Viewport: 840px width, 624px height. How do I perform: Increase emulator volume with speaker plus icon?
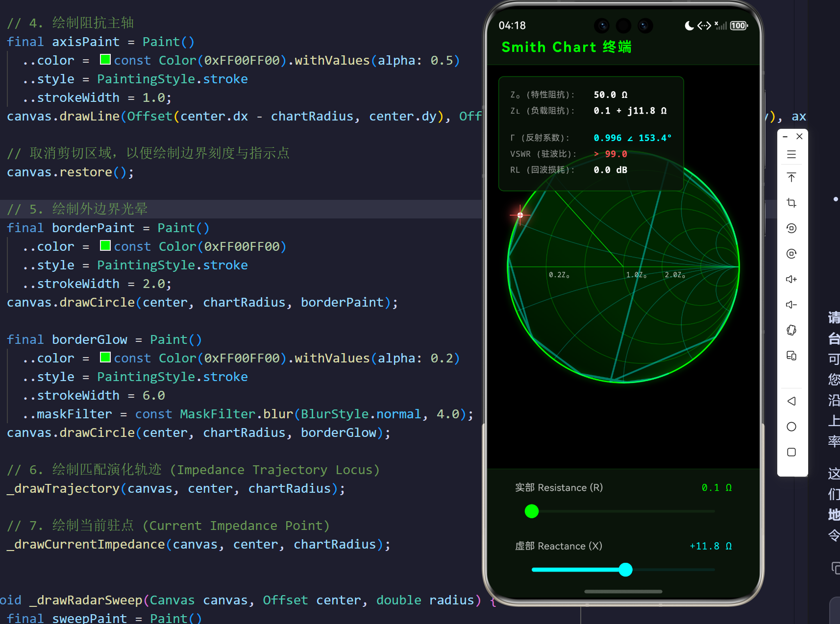[x=791, y=279]
